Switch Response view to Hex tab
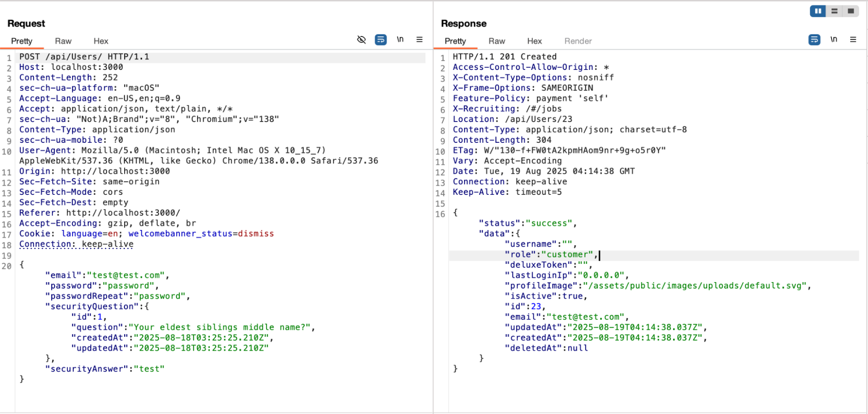The image size is (868, 414). pyautogui.click(x=535, y=41)
